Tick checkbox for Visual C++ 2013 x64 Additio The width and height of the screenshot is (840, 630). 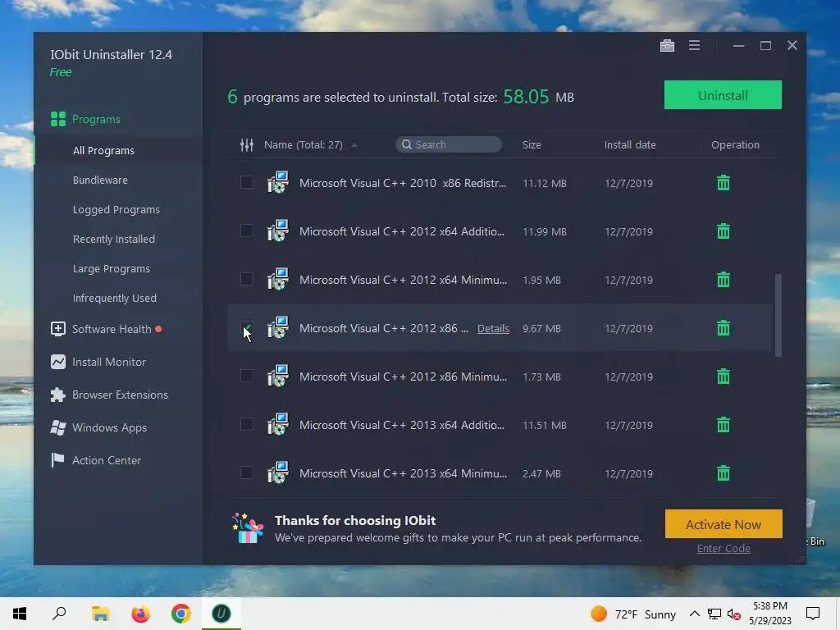tap(246, 424)
